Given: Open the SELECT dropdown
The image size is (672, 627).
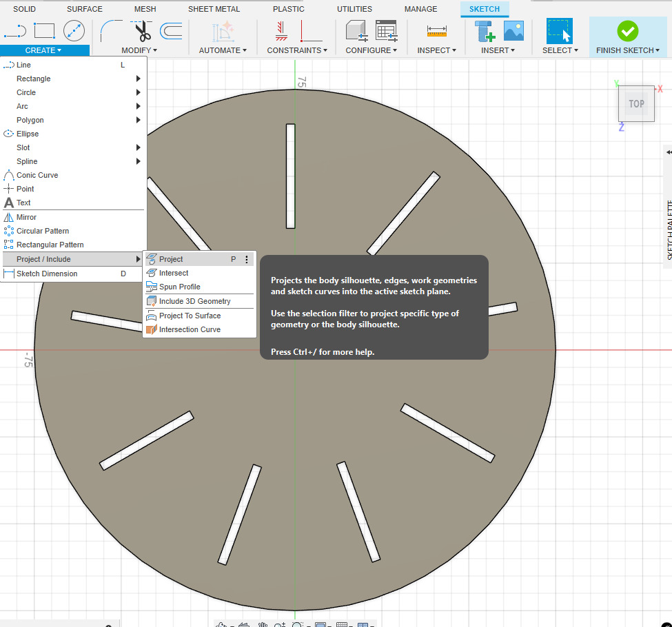Looking at the screenshot, I should point(560,50).
